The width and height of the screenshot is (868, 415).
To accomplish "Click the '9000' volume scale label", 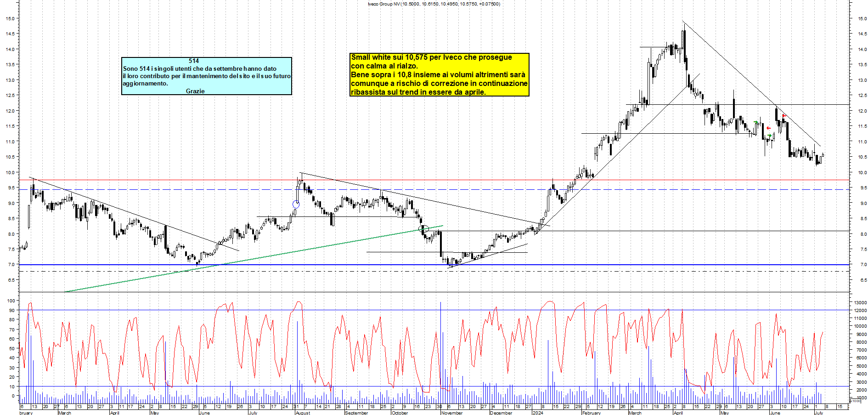I will point(862,335).
